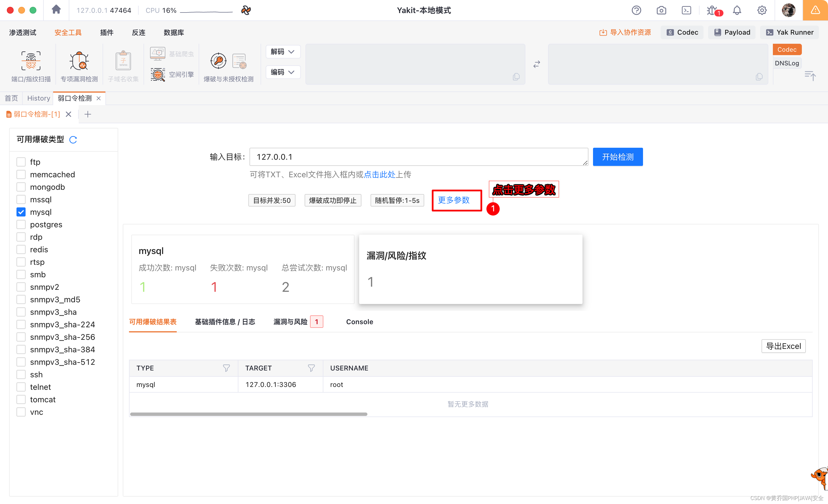Click the 导出Excel button
The image size is (828, 504).
point(783,346)
